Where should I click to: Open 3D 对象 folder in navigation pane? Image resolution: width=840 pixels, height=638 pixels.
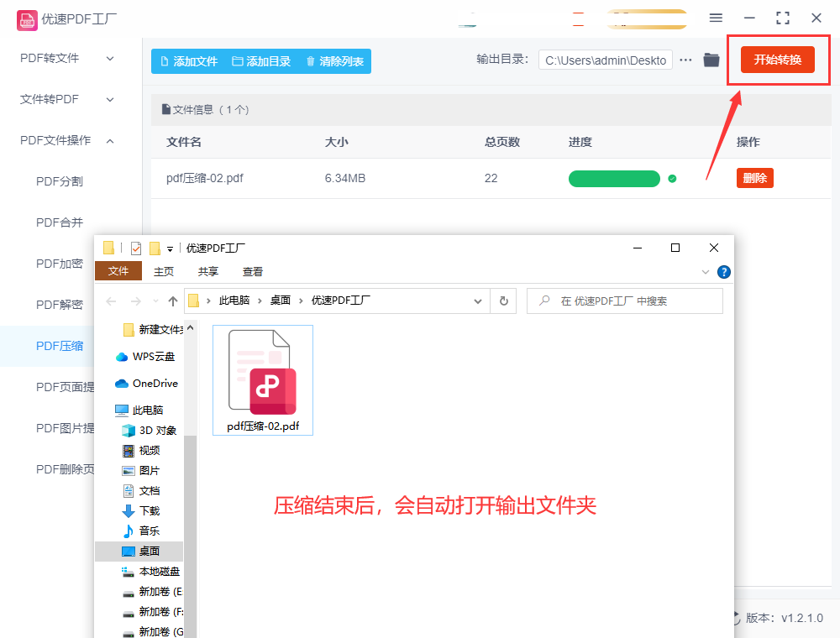(x=149, y=431)
